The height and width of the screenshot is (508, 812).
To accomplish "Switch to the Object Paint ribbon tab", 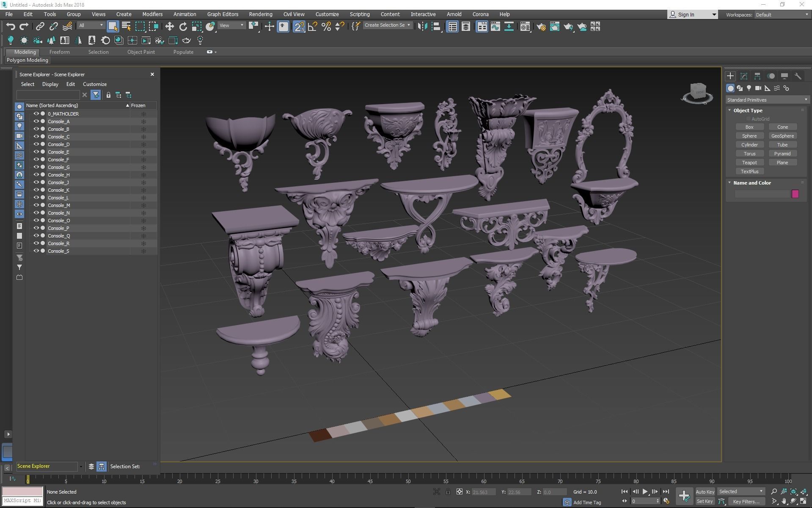I will tap(141, 52).
